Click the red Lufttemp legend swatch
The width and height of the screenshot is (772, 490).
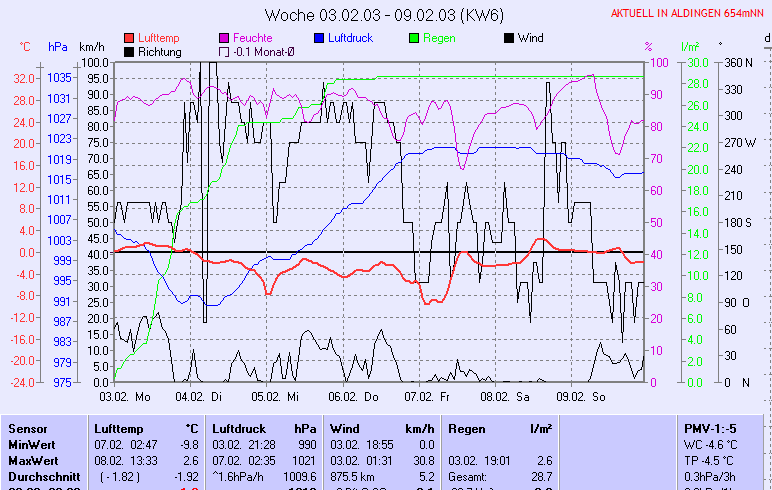(130, 38)
